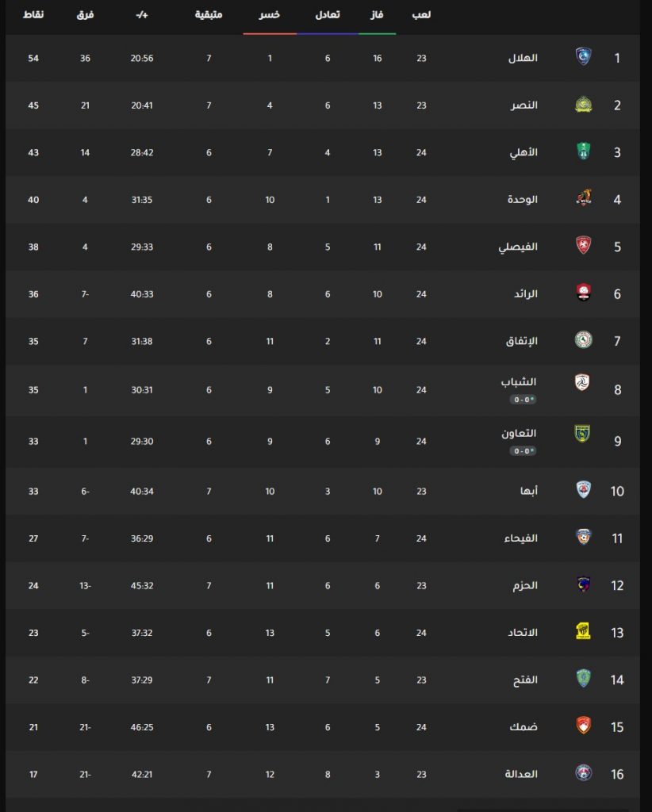Click the Damac orange crest icon
The height and width of the screenshot is (812, 652).
click(584, 726)
